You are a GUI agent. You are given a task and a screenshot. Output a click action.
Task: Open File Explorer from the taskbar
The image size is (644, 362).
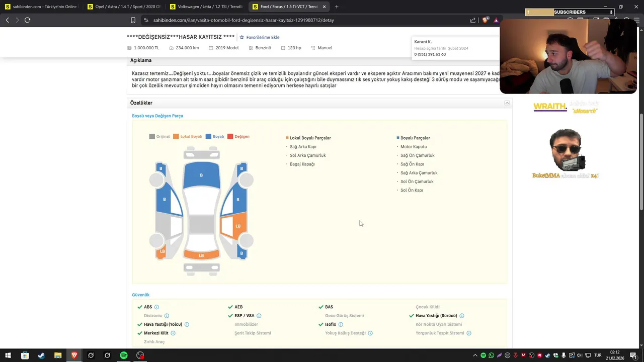58,355
